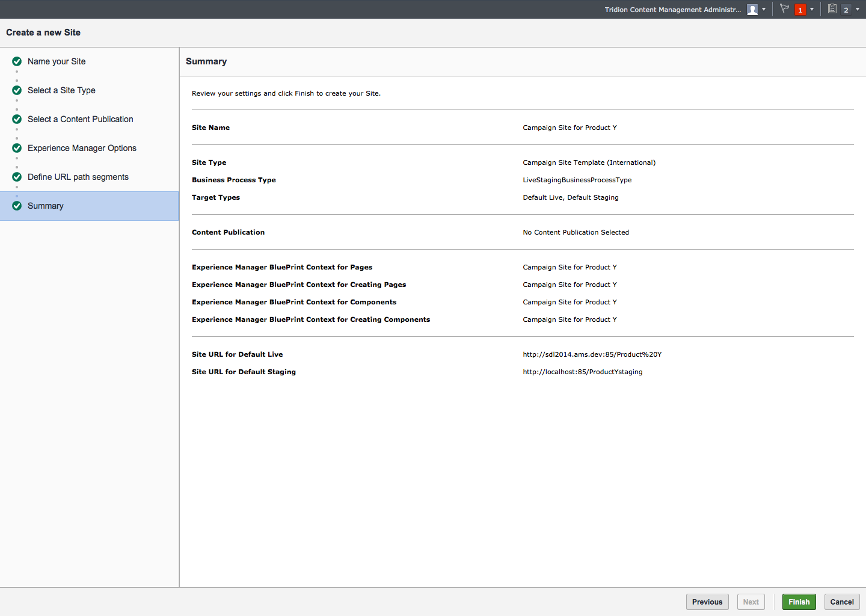The image size is (866, 616).
Task: Jump to the Name your Site step
Action: [57, 61]
